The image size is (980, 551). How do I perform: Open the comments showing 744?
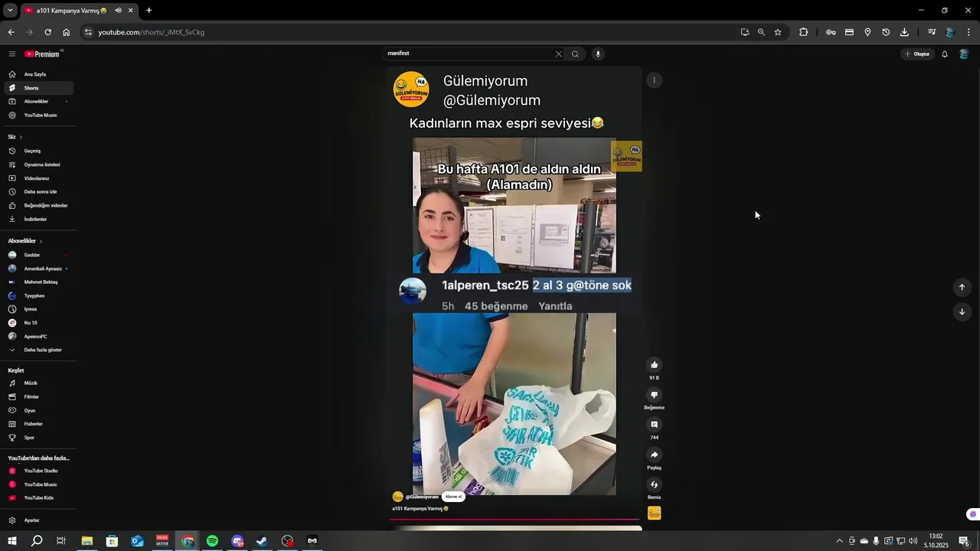(654, 425)
